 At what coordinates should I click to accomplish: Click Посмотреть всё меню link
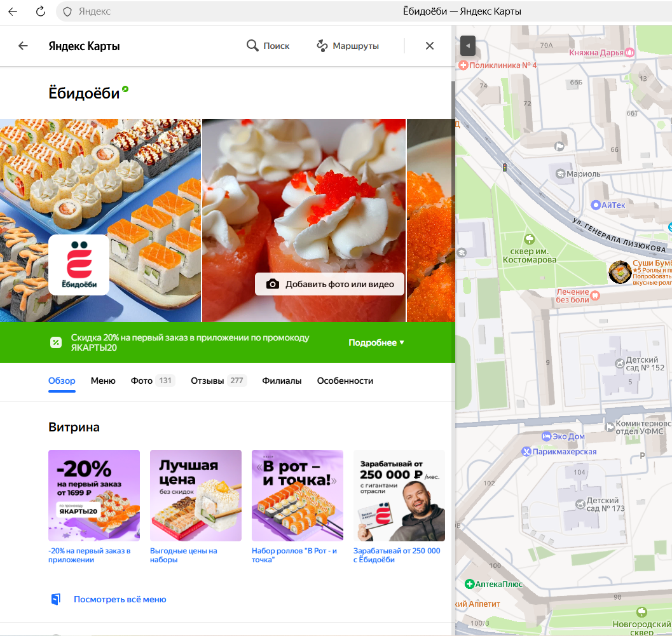coord(120,599)
